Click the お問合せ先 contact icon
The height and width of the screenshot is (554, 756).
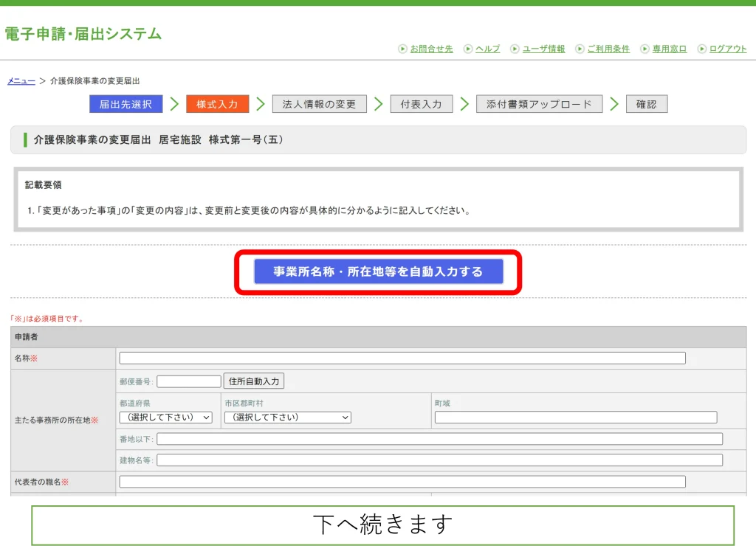405,49
